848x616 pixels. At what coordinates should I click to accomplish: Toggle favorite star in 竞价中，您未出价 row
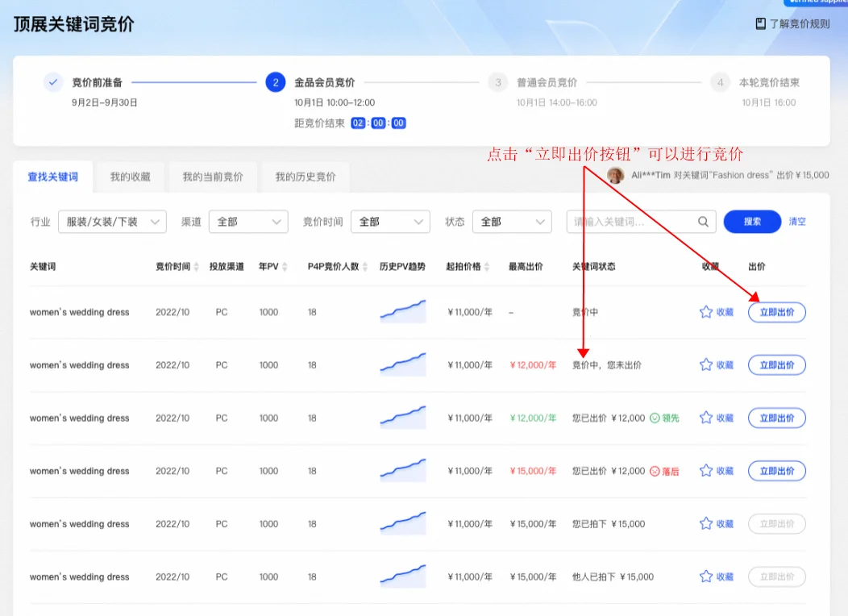pyautogui.click(x=706, y=365)
